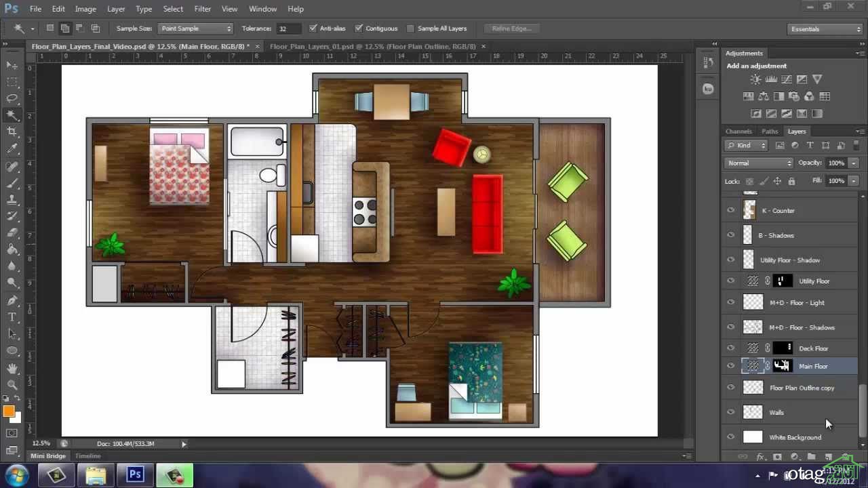Viewport: 868px width, 488px height.
Task: Open the Fill slider dropdown arrow
Action: point(854,181)
